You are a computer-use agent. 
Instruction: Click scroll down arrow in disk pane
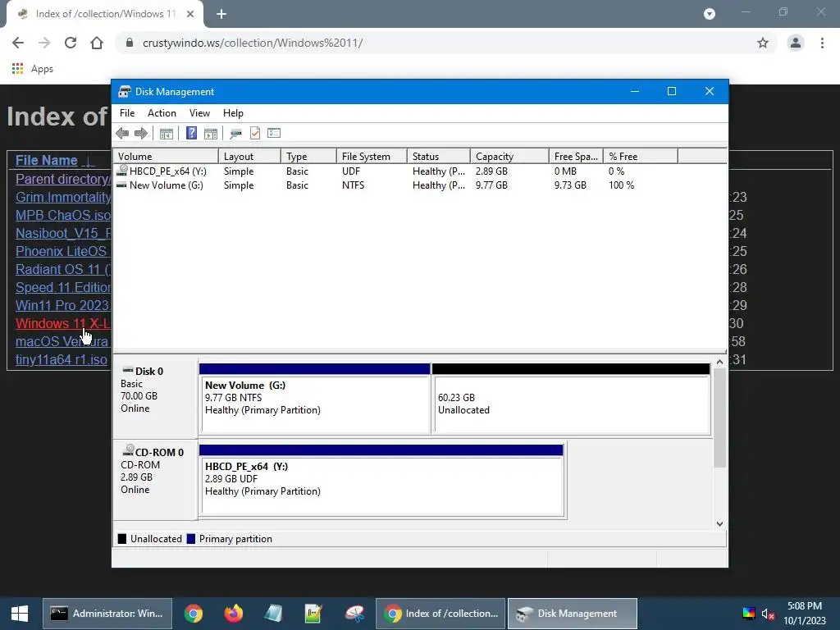coord(720,524)
